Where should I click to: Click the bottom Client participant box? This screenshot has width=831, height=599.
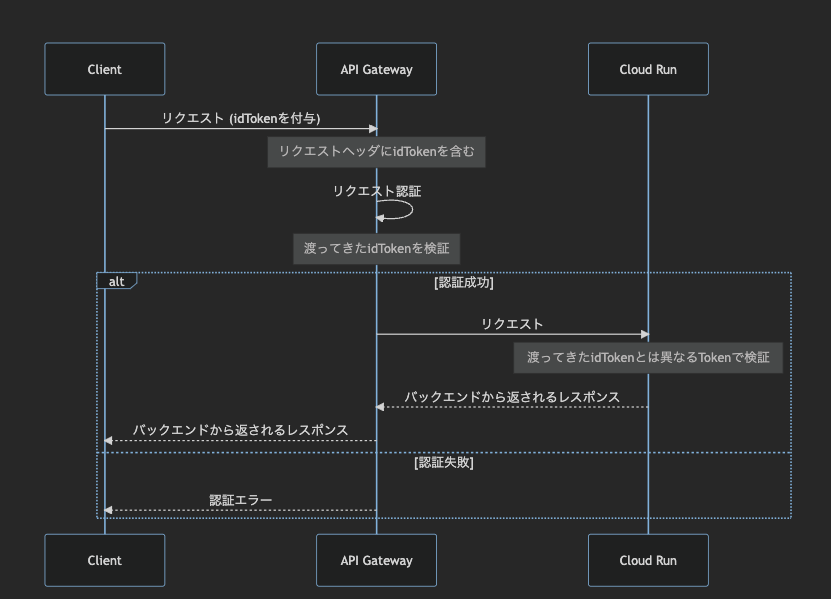(x=104, y=560)
